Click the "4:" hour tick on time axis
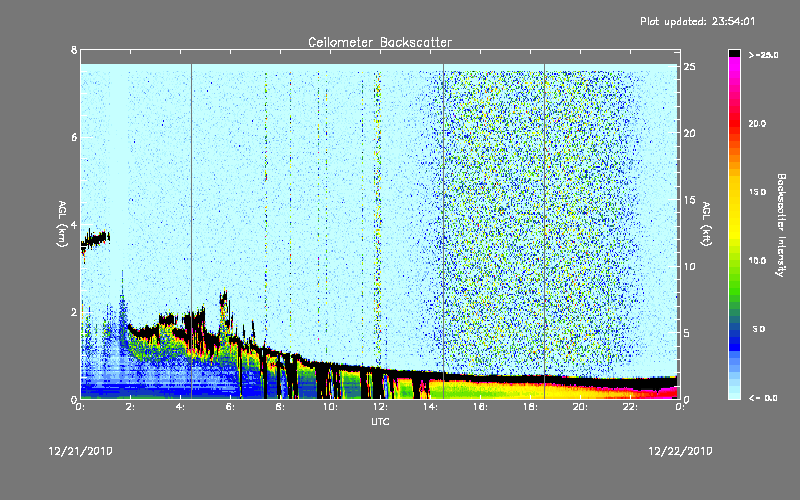This screenshot has height=500, width=800. pyautogui.click(x=181, y=407)
